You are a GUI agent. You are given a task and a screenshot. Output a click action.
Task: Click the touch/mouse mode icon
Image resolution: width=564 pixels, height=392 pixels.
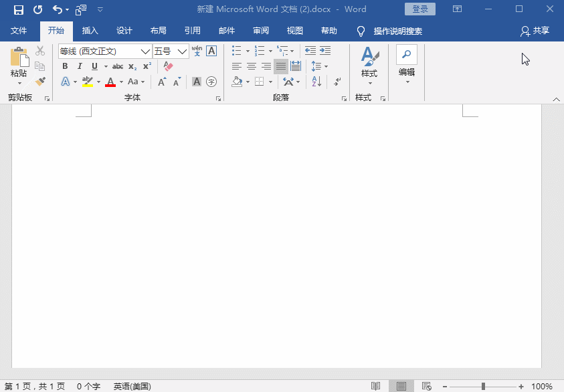point(81,10)
